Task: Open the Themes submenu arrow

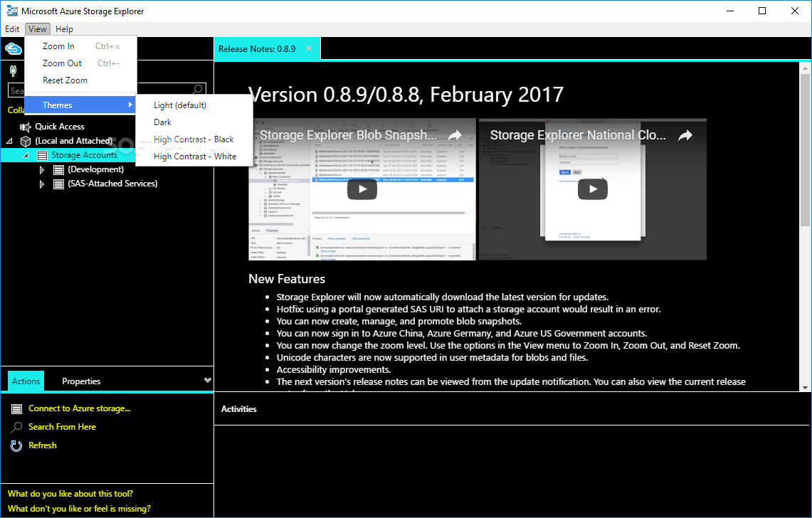Action: (130, 105)
